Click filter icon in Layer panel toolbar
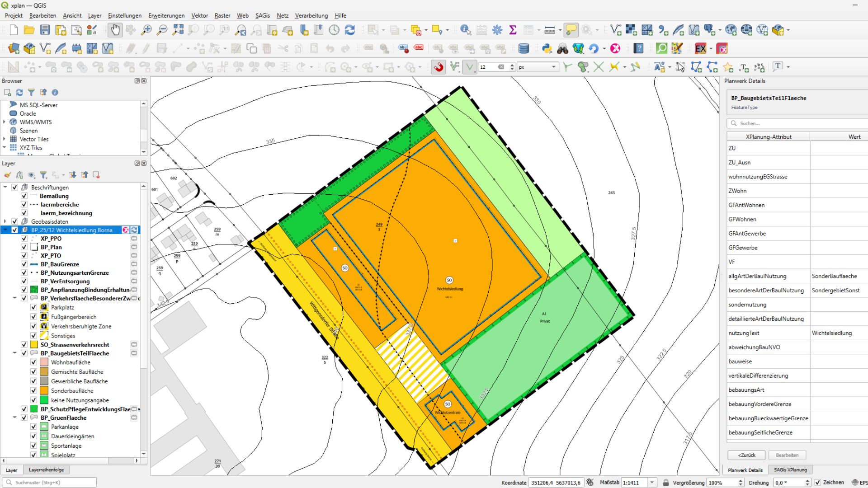 [43, 175]
